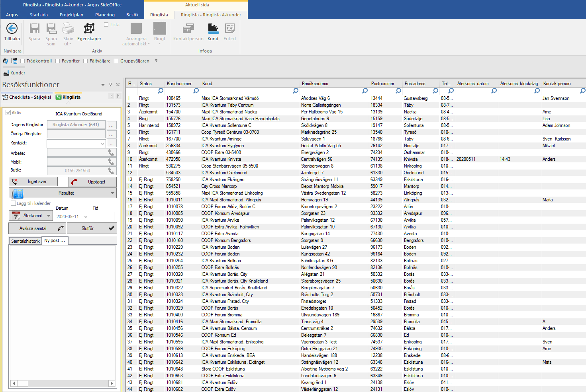The height and width of the screenshot is (392, 586).
Task: Click the Upptaget button
Action: pyautogui.click(x=92, y=182)
